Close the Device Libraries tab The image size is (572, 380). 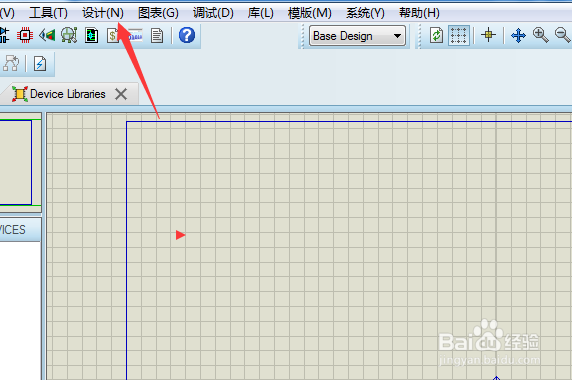tap(121, 94)
